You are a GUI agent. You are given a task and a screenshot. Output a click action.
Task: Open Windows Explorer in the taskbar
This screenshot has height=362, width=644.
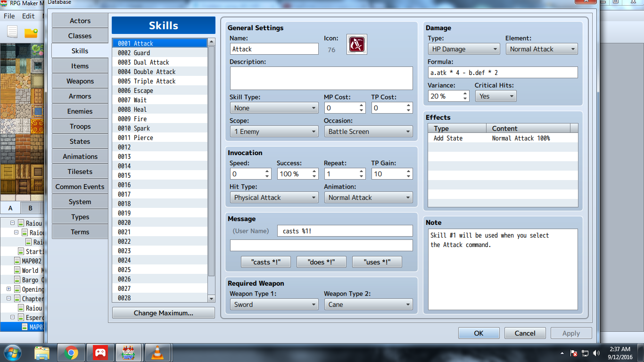point(41,353)
